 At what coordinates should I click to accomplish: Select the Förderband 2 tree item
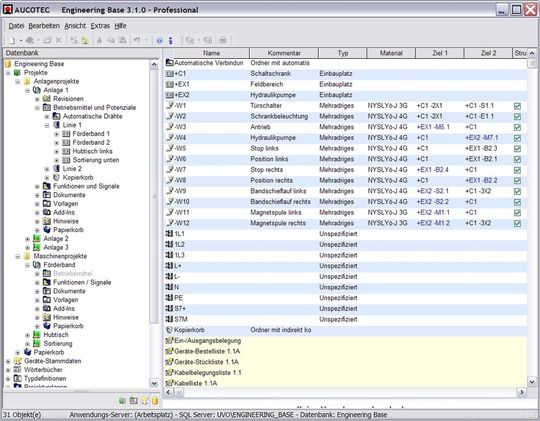(91, 143)
